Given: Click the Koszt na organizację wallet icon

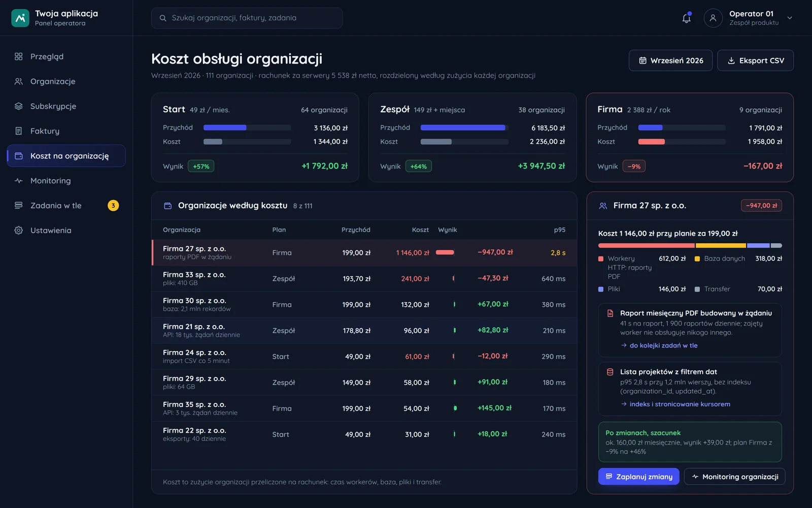Looking at the screenshot, I should pos(19,156).
